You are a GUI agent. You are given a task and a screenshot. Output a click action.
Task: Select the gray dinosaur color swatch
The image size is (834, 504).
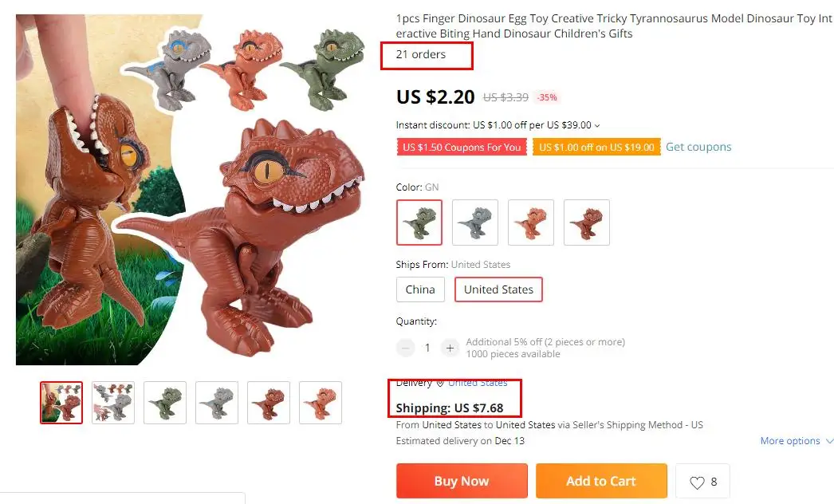point(475,222)
